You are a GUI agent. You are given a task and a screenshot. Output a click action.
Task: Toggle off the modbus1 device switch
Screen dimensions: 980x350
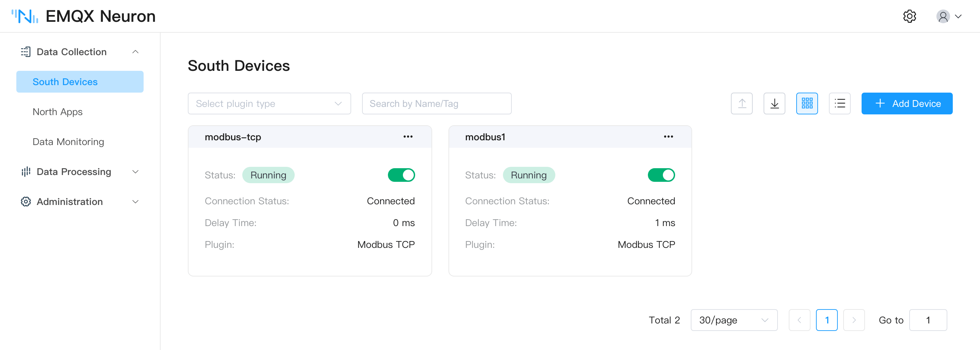tap(661, 175)
